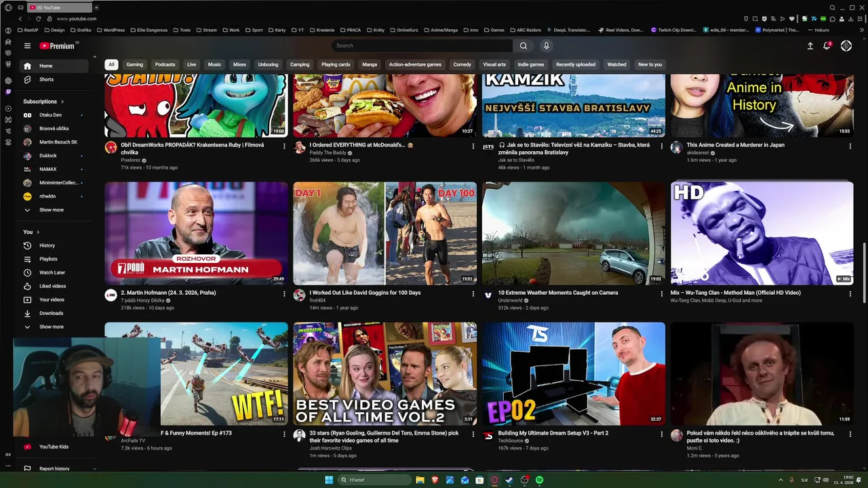Open options for Extreme Weather video
The width and height of the screenshot is (868, 488).
pos(661,293)
